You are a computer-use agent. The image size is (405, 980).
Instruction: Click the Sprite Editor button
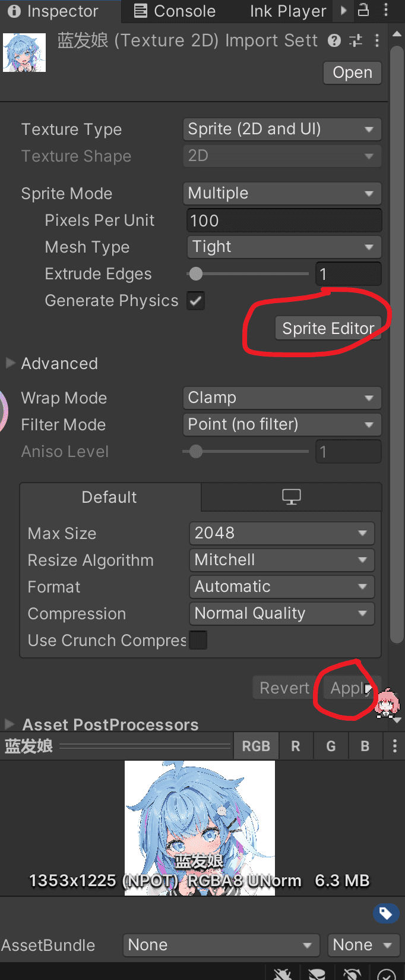[x=328, y=328]
